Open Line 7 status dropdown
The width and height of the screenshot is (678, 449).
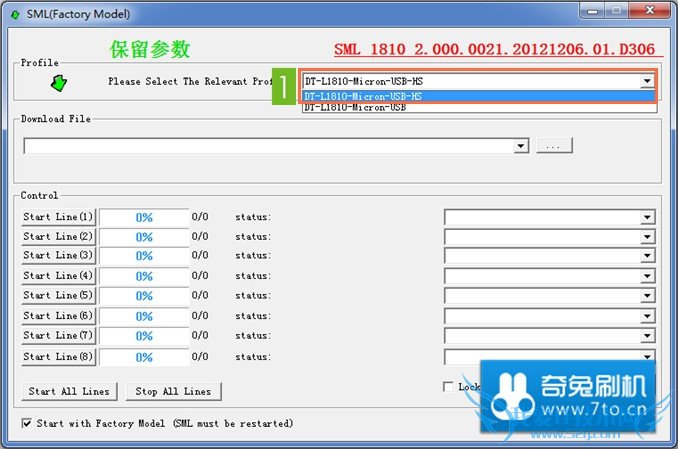pyautogui.click(x=647, y=336)
